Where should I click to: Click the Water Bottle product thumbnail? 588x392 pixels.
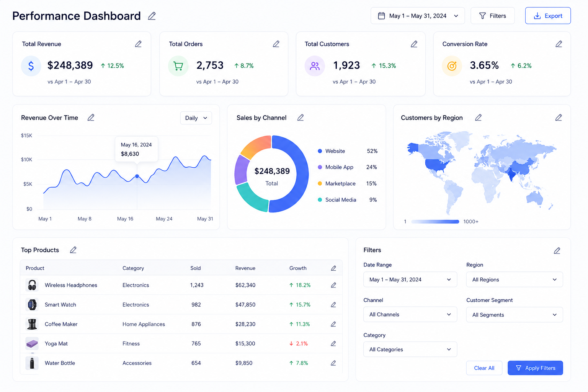[x=32, y=363]
